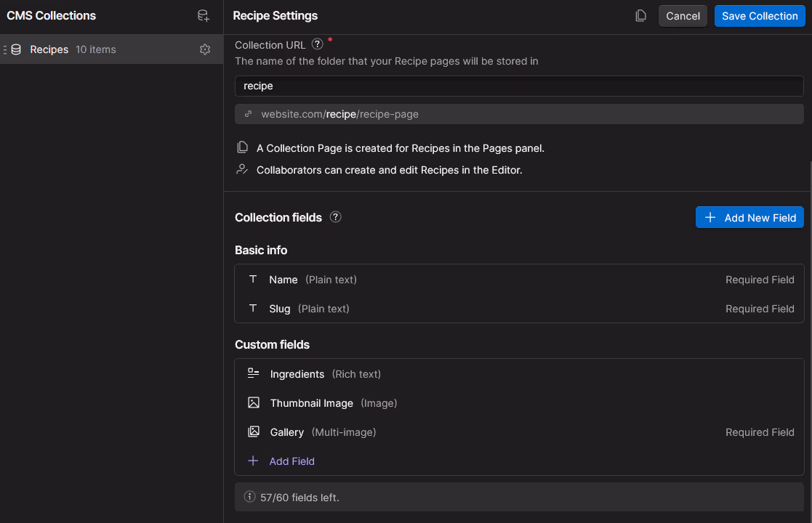Screen dimensions: 812x523
Task: Click Save Collection button
Action: click(x=760, y=16)
